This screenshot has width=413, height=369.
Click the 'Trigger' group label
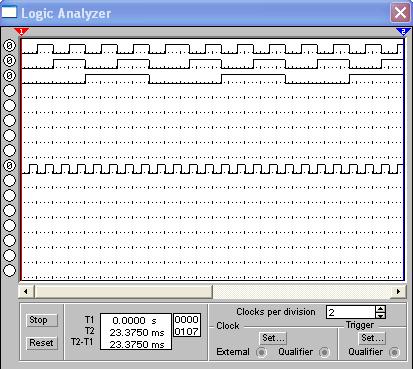click(360, 325)
